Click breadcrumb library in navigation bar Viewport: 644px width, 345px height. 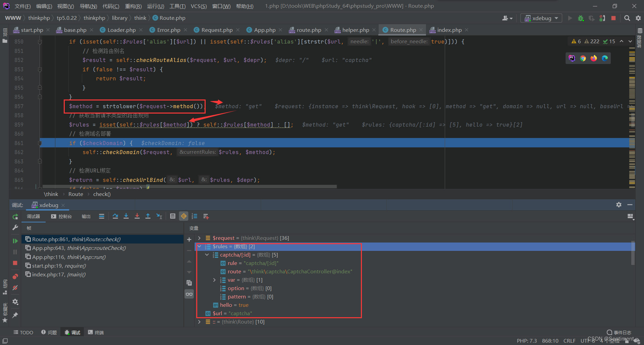click(119, 18)
